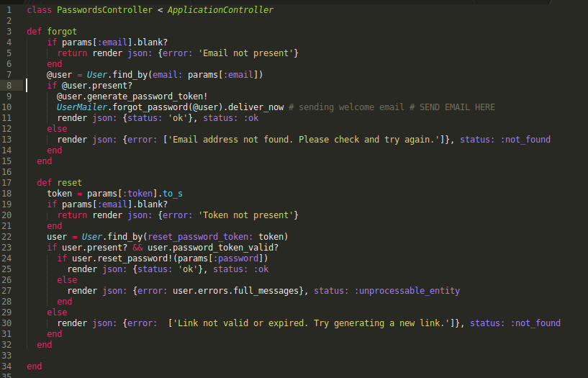
Task: Click 'generate_password_token!' on line 9
Action: 148,96
